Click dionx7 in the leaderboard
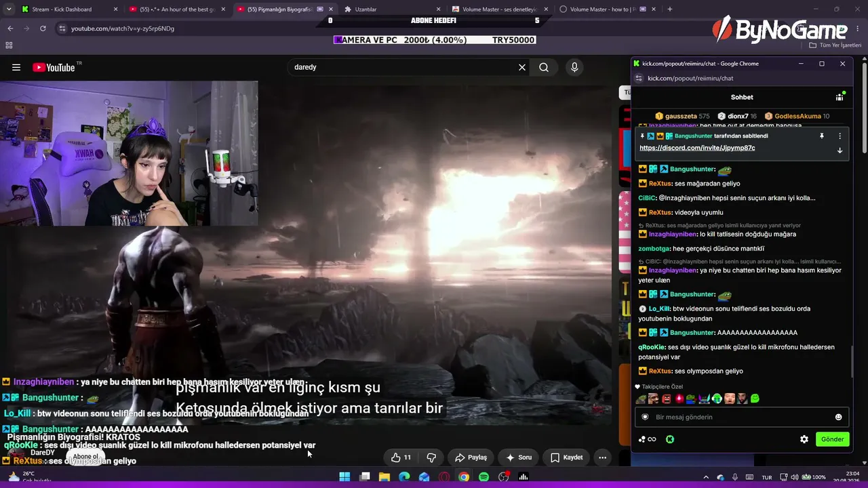 pyautogui.click(x=738, y=116)
